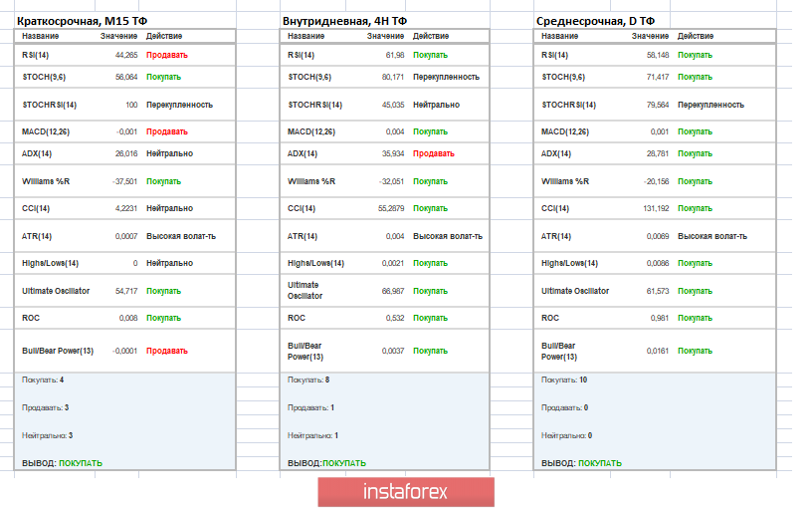The height and width of the screenshot is (508, 812).
Task: Click Highs/Lows(14) value 0,0021
Action: coord(393,263)
